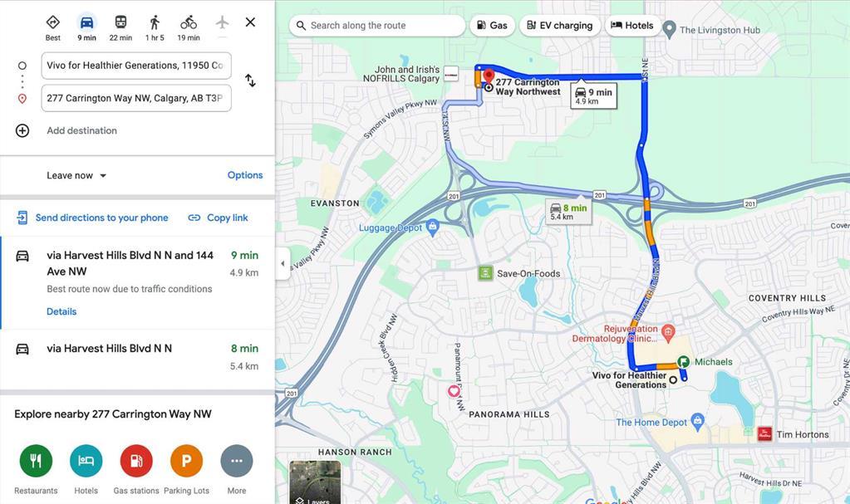Select route via Harvest Hills Blvd 8 min

[x=137, y=357]
